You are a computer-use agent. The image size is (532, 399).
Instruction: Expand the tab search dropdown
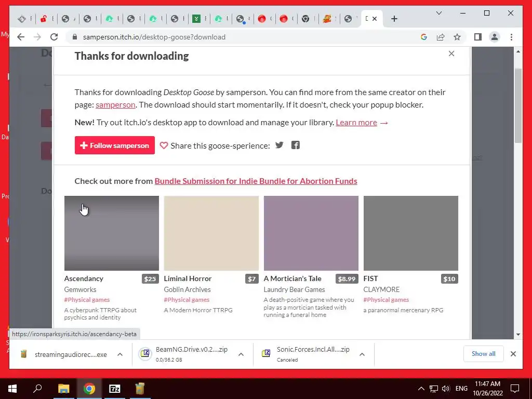(x=438, y=13)
